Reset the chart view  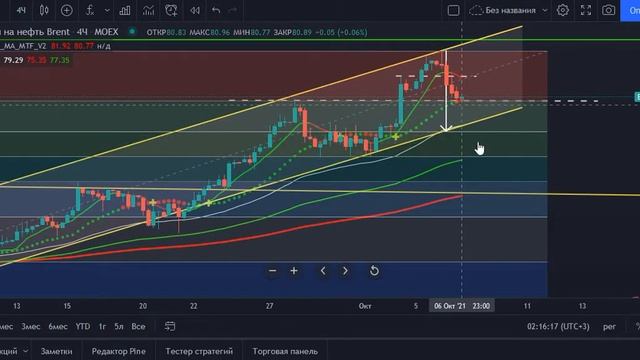pyautogui.click(x=374, y=271)
